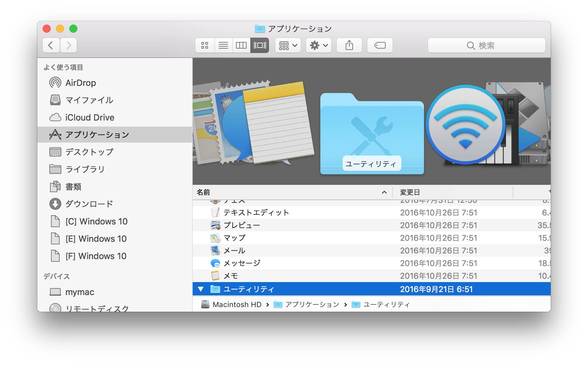Click the notepad cover in Cover Flow
The width and height of the screenshot is (588, 365).
pos(278,123)
